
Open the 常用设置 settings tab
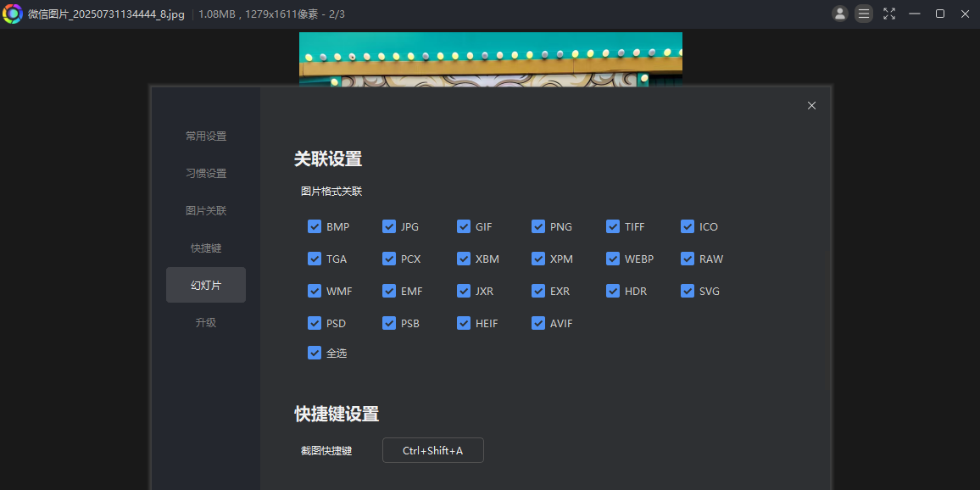[x=206, y=136]
